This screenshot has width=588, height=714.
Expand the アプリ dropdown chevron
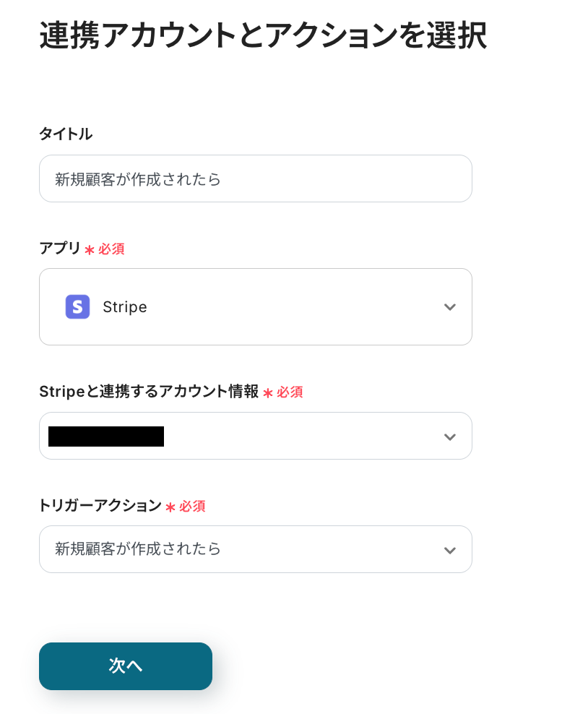449,307
